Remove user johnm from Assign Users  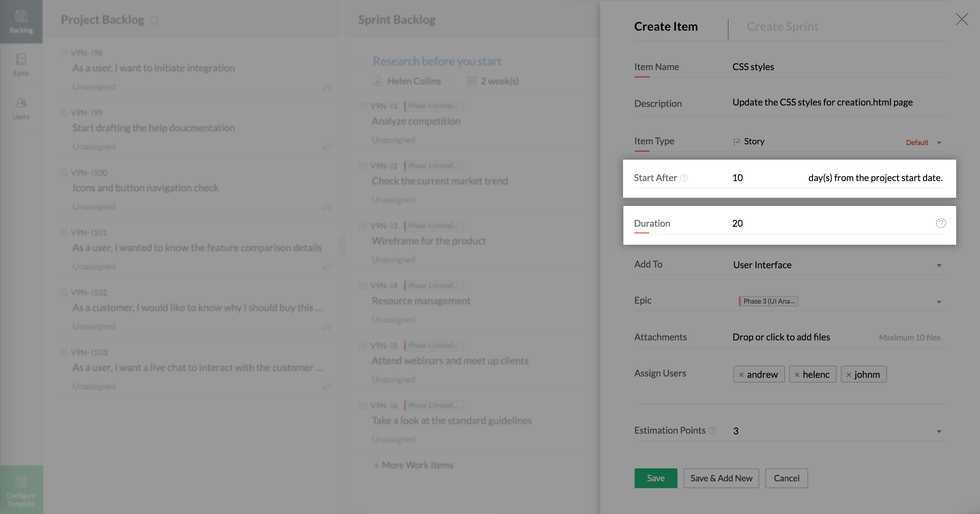coord(848,375)
